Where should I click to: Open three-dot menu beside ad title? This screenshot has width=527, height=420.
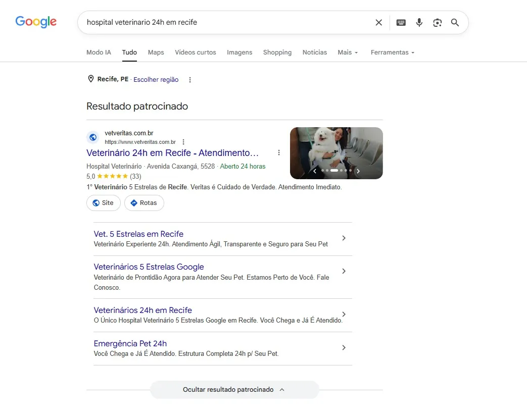tap(278, 153)
